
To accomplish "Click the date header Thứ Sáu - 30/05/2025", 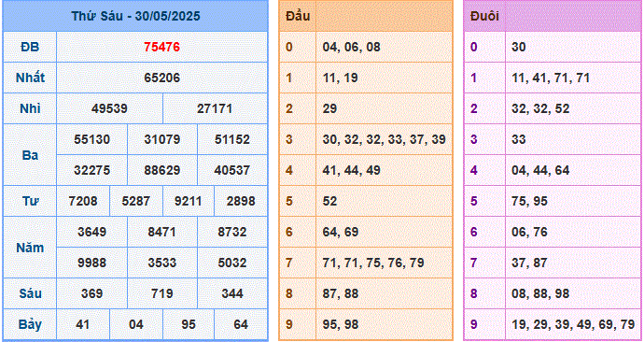I will (135, 16).
